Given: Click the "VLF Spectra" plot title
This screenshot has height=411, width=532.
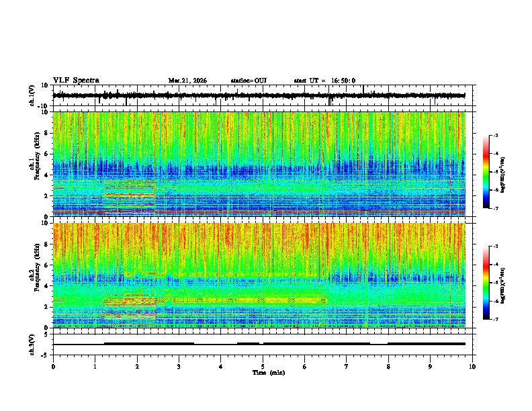Looking at the screenshot, I should tap(76, 81).
